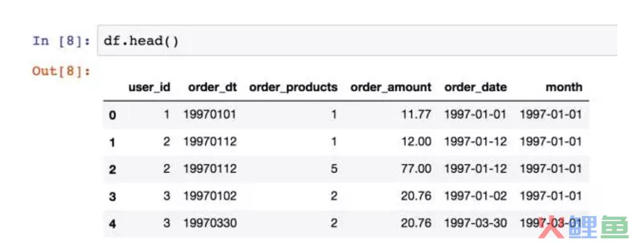Click order_date value 1997-03-30
644x242 pixels.
pos(476,223)
